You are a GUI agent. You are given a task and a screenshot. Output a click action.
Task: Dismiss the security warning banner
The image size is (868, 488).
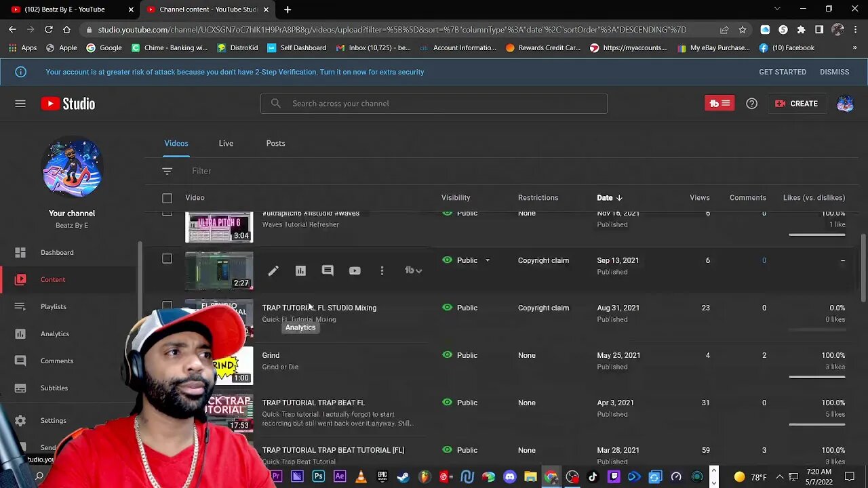click(x=834, y=72)
